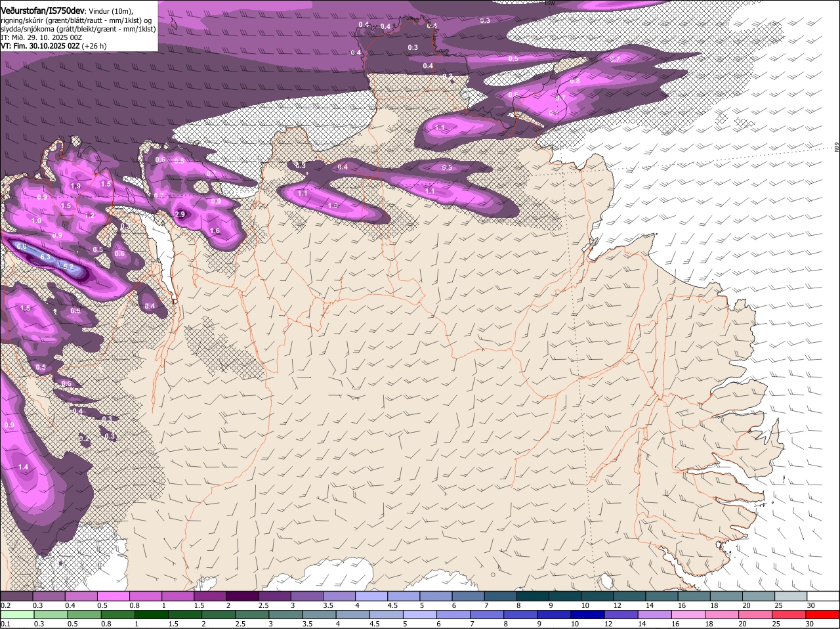Click lower legend swatch between 16 and 18
The height and width of the screenshot is (629, 840).
688,615
